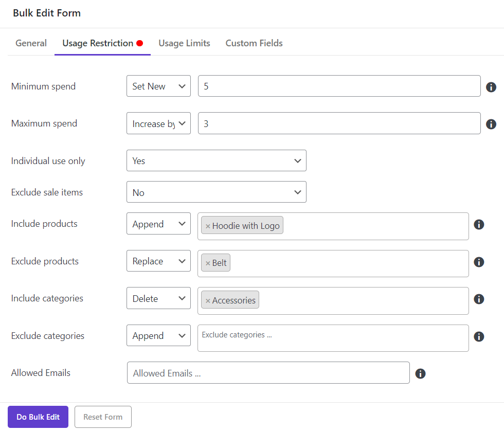Viewport: 504px width, 431px height.
Task: Switch to the General tab
Action: pos(31,43)
